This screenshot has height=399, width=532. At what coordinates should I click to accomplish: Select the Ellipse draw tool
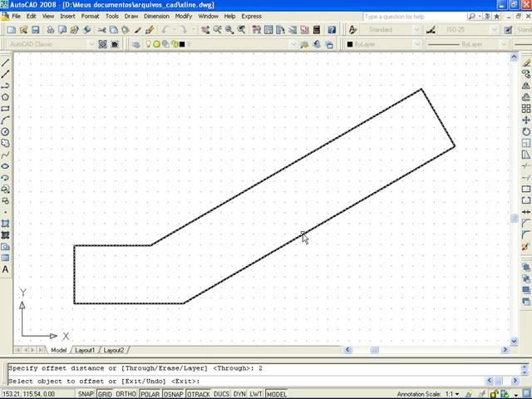coord(5,166)
